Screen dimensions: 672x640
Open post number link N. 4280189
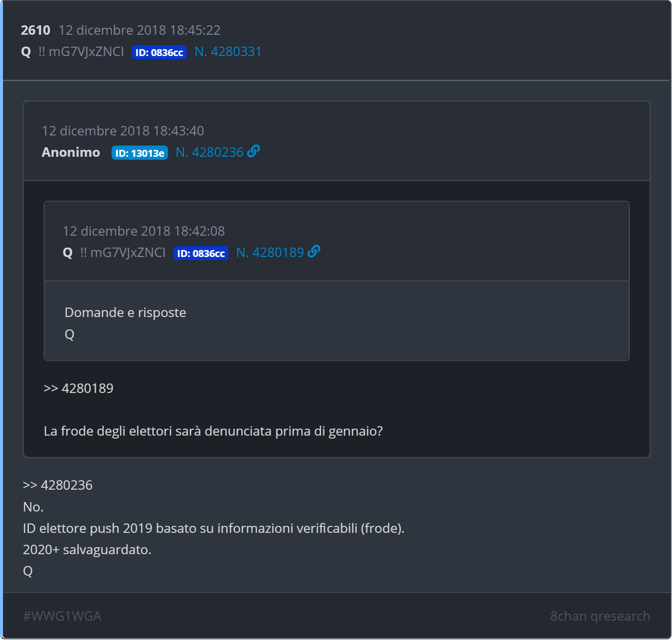tap(270, 253)
